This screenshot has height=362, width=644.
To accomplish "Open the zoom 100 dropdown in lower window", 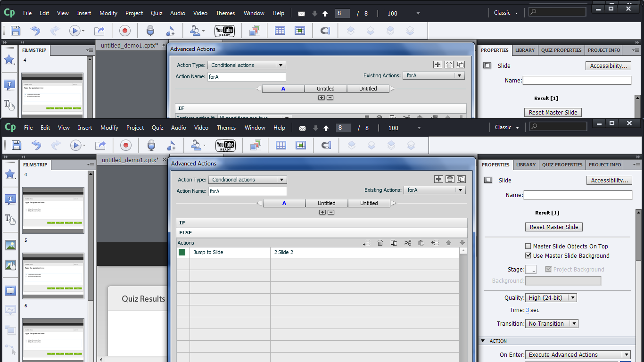I will (x=419, y=128).
